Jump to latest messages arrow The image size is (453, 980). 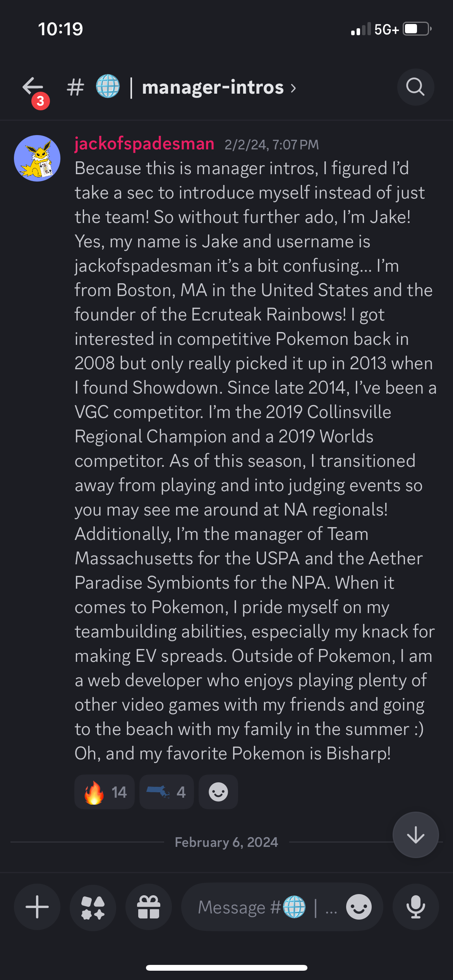click(x=416, y=835)
